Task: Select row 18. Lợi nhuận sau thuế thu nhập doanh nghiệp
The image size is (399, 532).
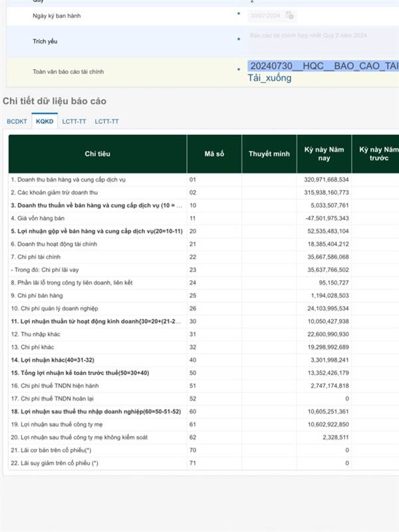Action: [x=203, y=412]
